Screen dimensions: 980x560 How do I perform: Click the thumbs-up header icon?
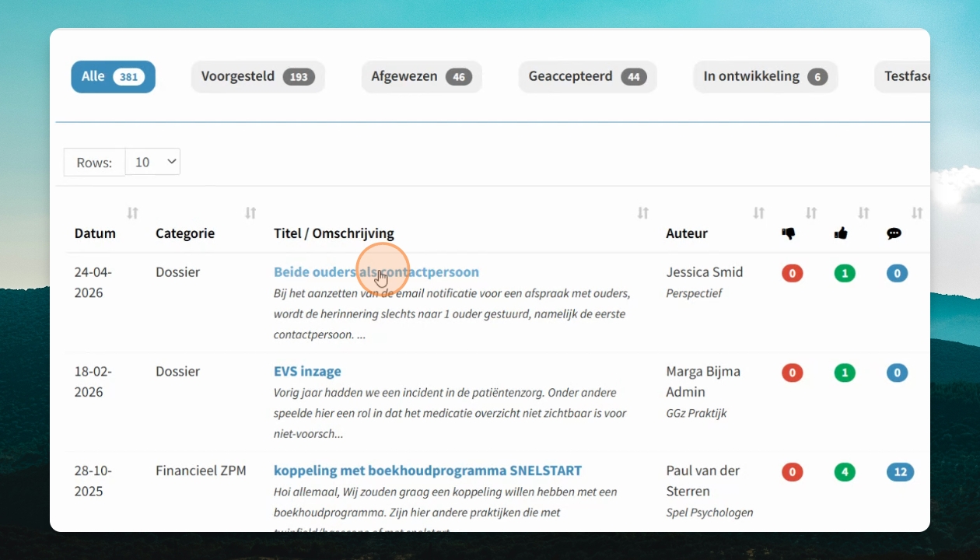(x=841, y=233)
